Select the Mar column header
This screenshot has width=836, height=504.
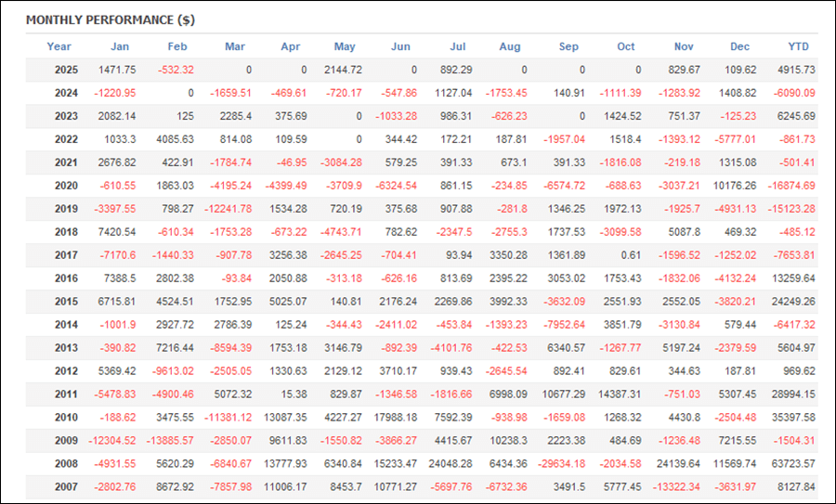236,46
